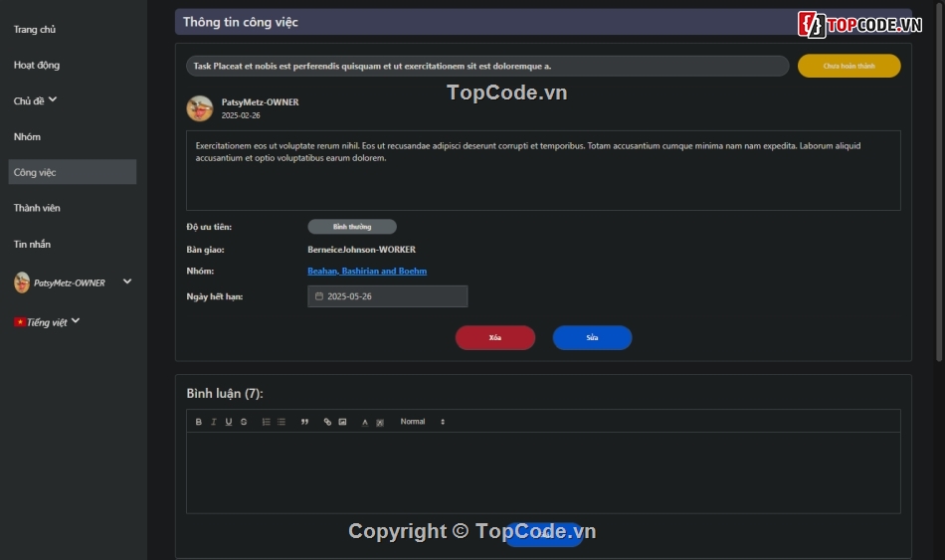Toggle underline formatting in comment editor

[229, 422]
